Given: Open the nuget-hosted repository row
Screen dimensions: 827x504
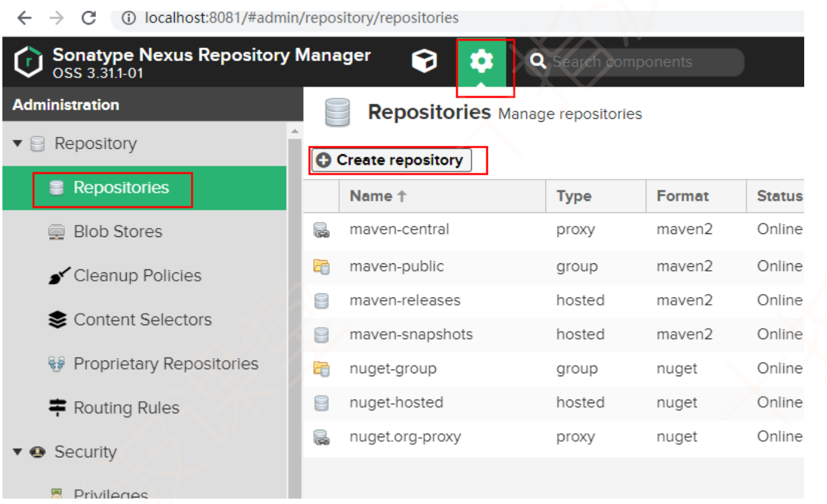Looking at the screenshot, I should 553,403.
